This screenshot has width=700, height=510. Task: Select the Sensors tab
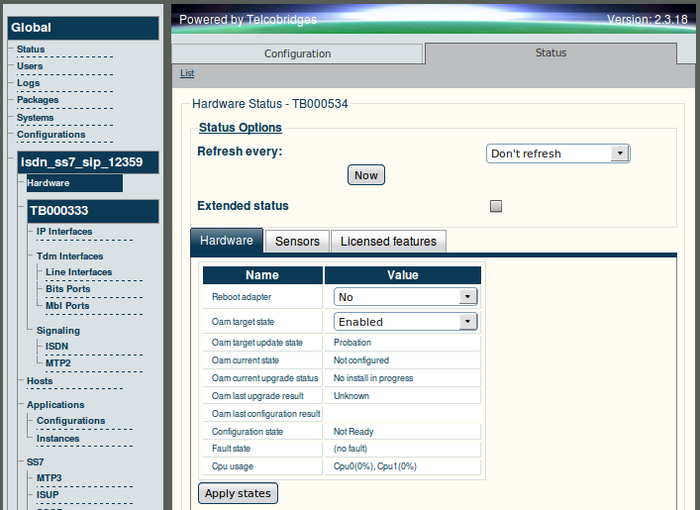coord(297,241)
